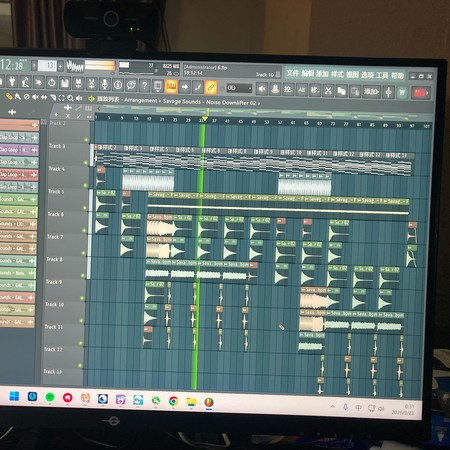Click the paste clipboard icon
The width and height of the screenshot is (450, 450).
tap(355, 91)
